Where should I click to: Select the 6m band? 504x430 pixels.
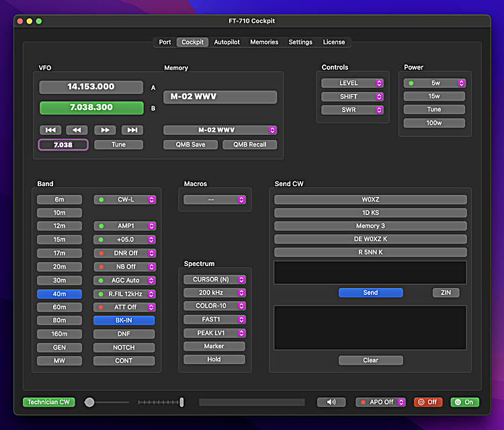tap(59, 200)
